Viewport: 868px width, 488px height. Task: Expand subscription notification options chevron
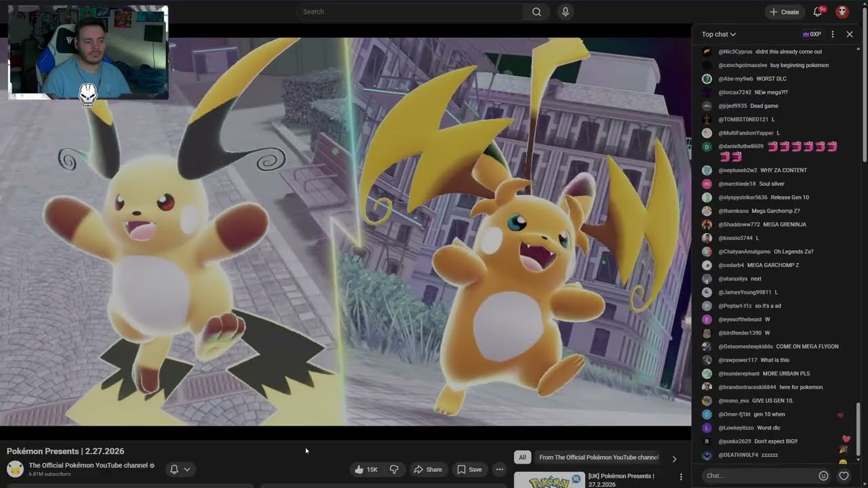[x=187, y=469]
